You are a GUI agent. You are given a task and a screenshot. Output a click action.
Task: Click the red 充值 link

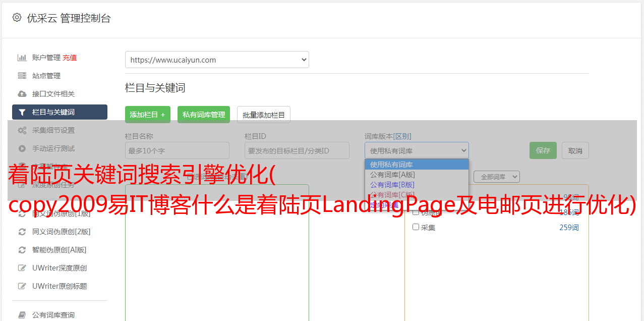(x=70, y=58)
